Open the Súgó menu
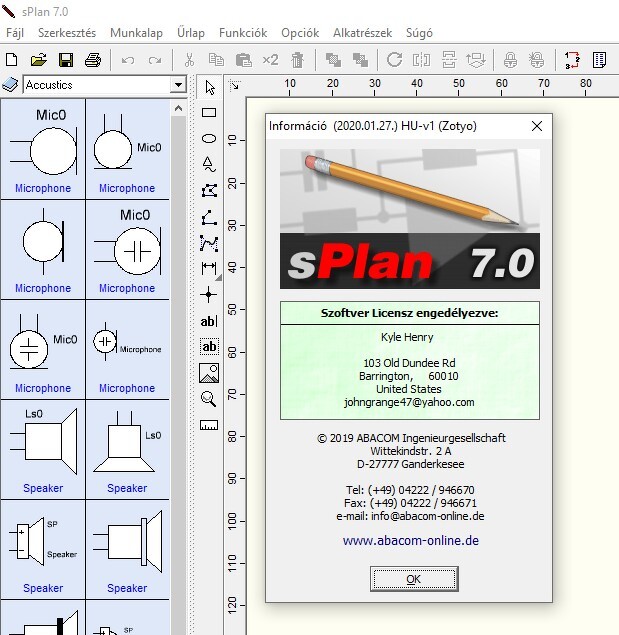This screenshot has height=635, width=619. pyautogui.click(x=419, y=33)
